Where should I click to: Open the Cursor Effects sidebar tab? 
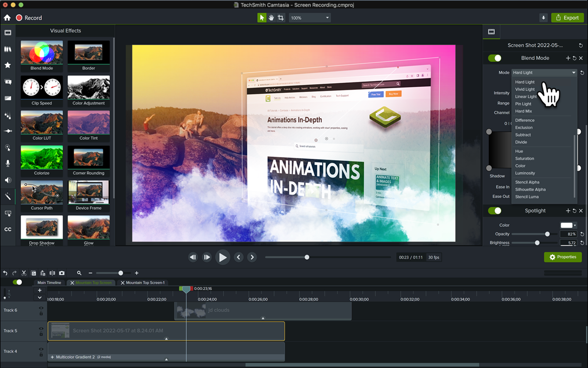(x=8, y=148)
